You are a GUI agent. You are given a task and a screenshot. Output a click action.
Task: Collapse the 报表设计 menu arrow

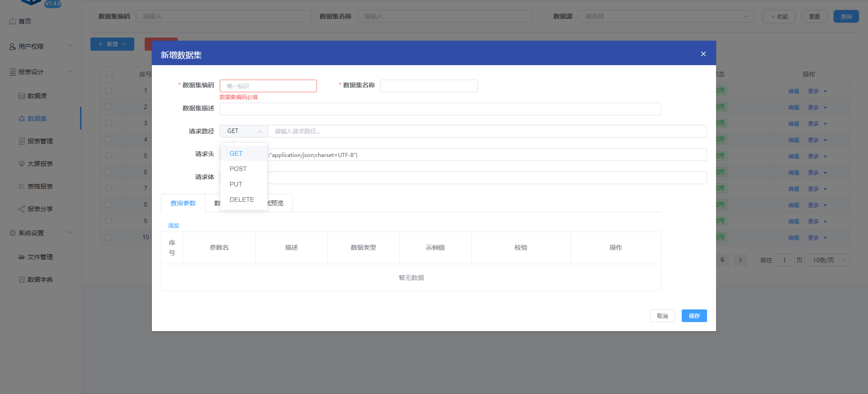(x=70, y=71)
